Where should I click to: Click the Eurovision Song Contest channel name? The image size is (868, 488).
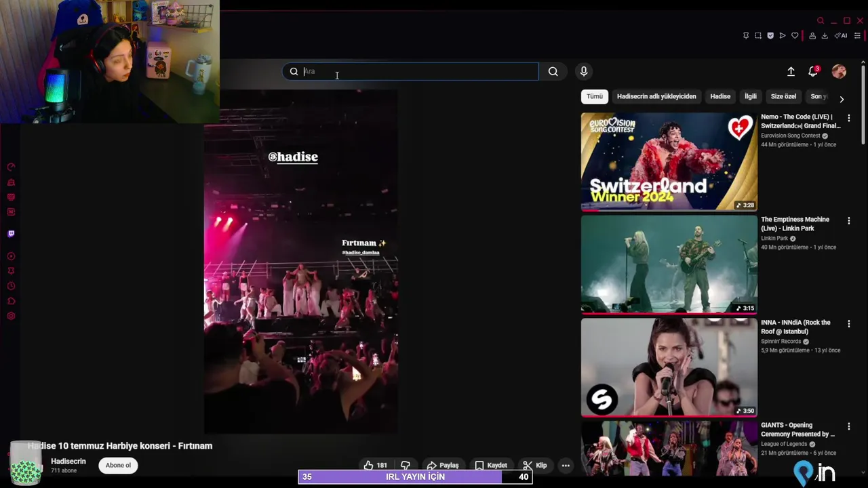(x=790, y=136)
